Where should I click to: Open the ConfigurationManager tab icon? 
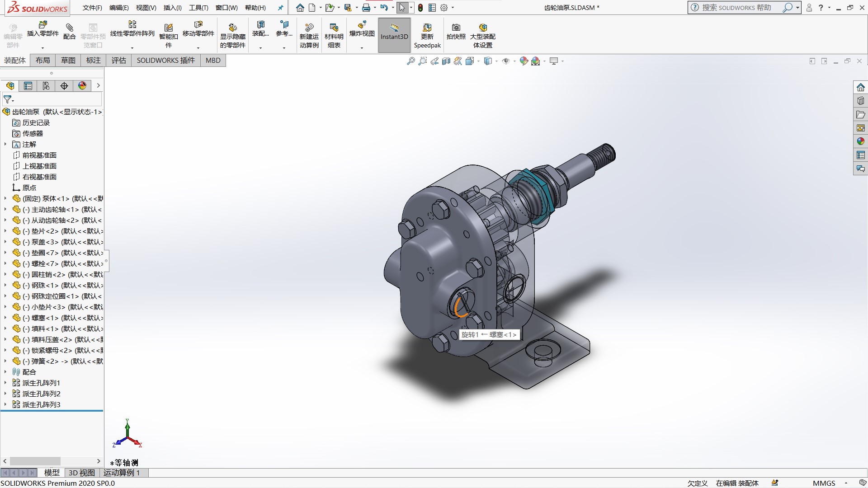coord(46,86)
